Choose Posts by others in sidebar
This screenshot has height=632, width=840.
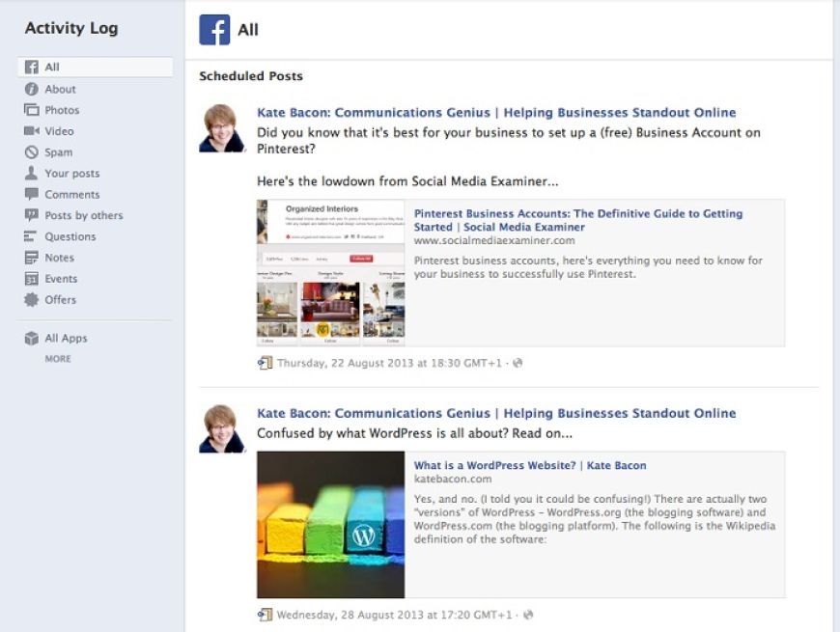click(x=83, y=216)
